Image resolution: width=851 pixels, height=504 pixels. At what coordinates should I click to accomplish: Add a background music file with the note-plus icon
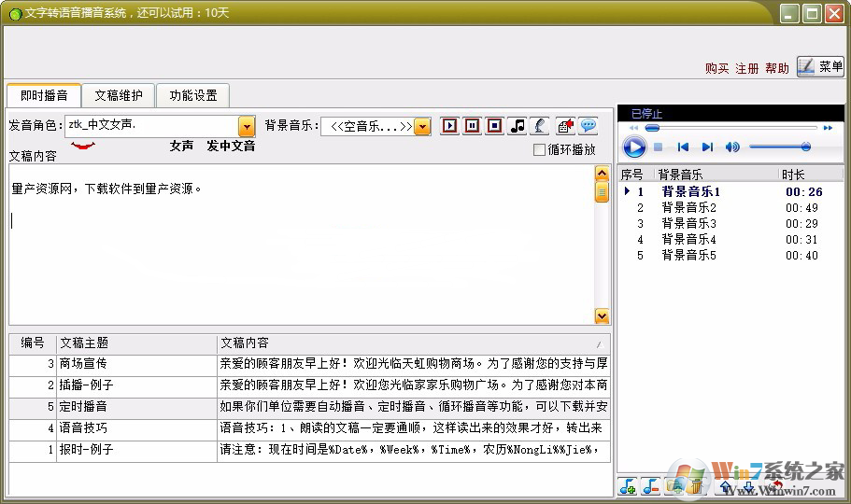click(x=628, y=486)
